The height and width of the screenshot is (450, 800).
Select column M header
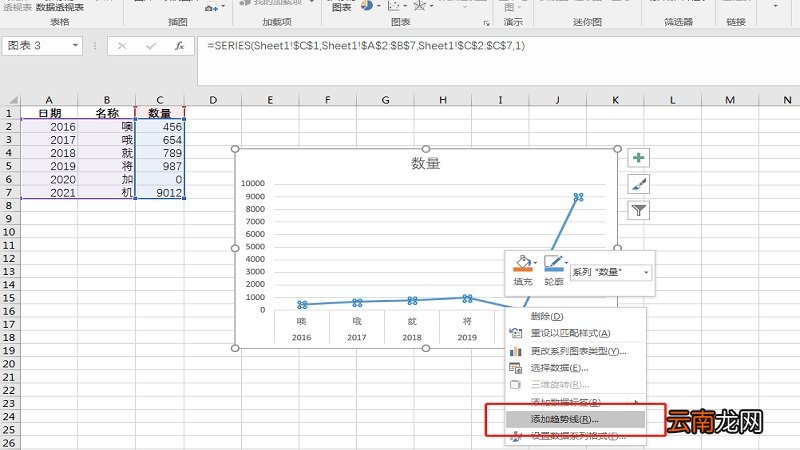(x=730, y=100)
